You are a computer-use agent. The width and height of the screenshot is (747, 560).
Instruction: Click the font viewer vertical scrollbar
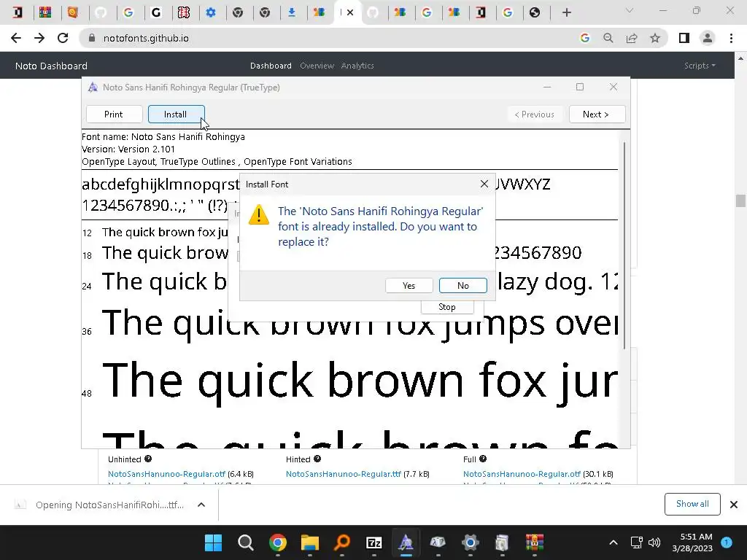[624, 245]
